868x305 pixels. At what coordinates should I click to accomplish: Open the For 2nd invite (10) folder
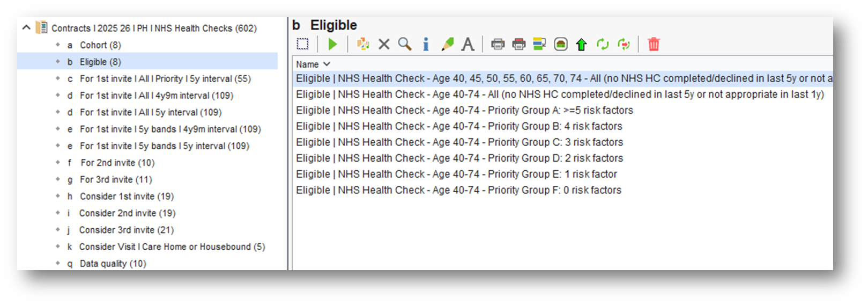117,162
